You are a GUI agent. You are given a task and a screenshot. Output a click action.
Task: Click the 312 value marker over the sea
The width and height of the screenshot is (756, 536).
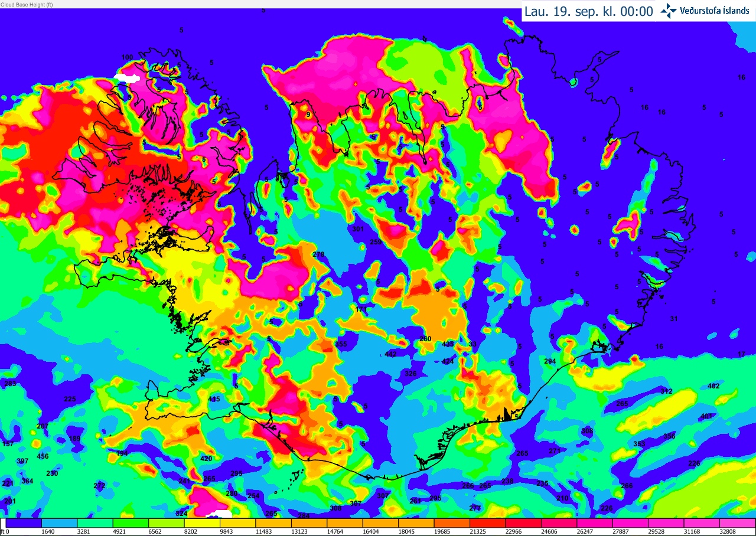pyautogui.click(x=666, y=391)
